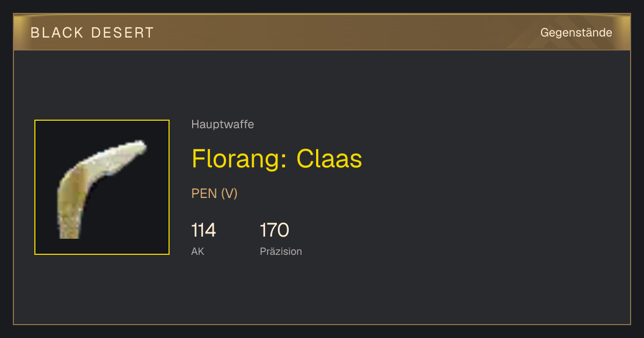Viewport: 644px width, 338px height.
Task: Open the Gegenstände category link
Action: click(576, 33)
